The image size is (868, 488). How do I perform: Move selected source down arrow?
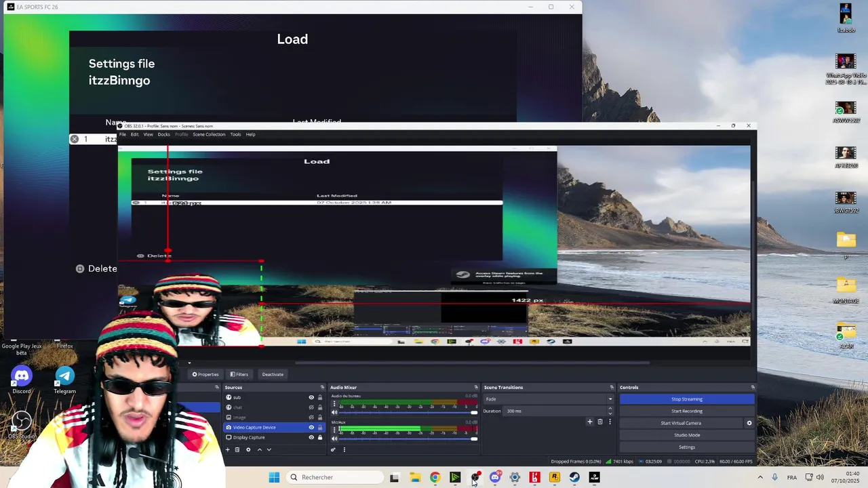pos(269,449)
